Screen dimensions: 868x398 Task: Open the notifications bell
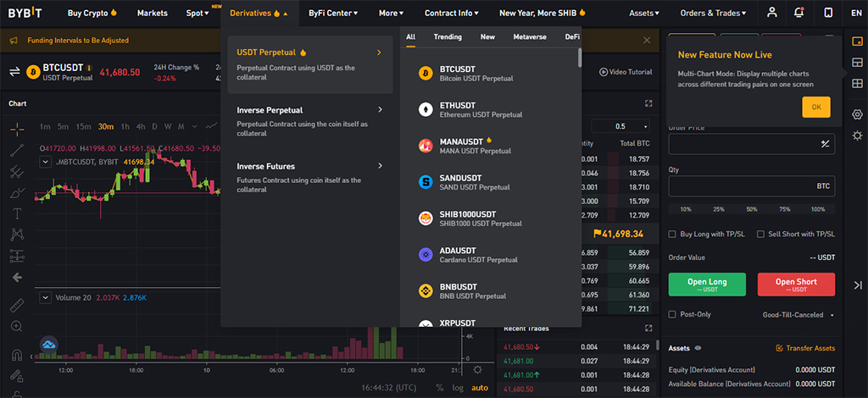(798, 13)
